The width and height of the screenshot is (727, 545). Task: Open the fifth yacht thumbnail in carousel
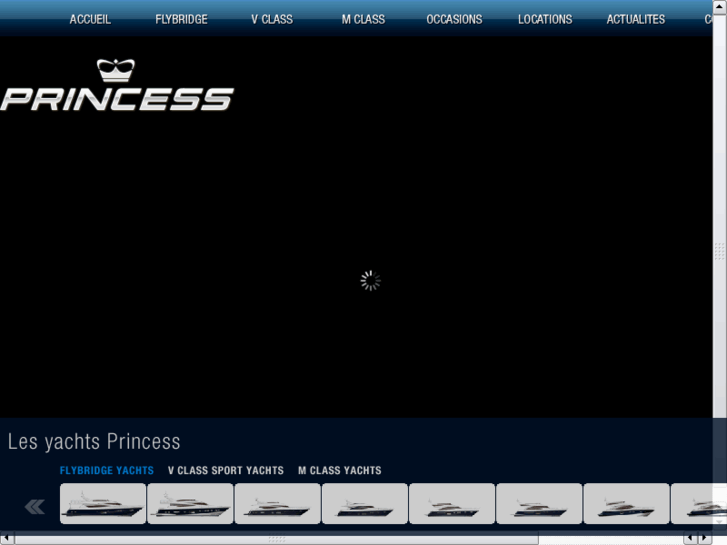[x=452, y=504]
